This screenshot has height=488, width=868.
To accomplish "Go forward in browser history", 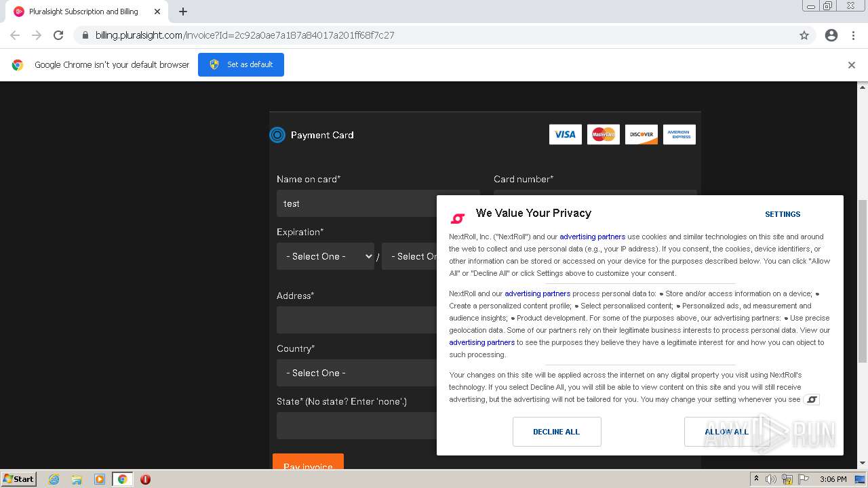I will tap(37, 35).
